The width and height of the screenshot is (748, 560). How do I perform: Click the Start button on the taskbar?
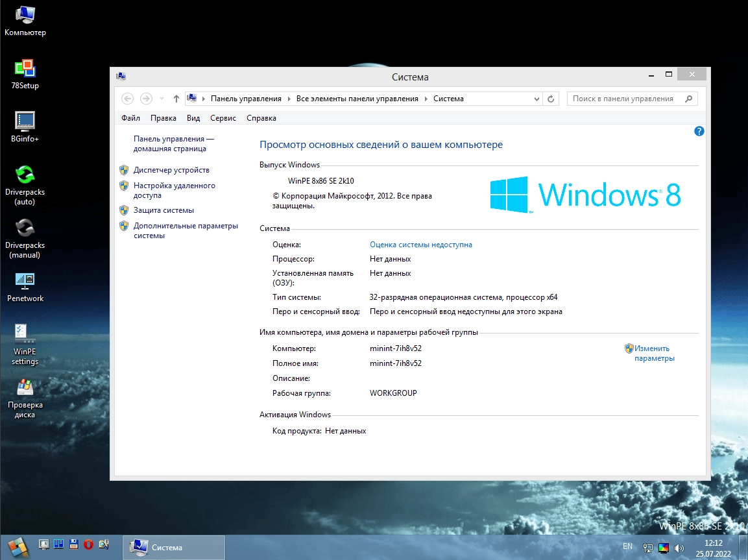(x=18, y=547)
